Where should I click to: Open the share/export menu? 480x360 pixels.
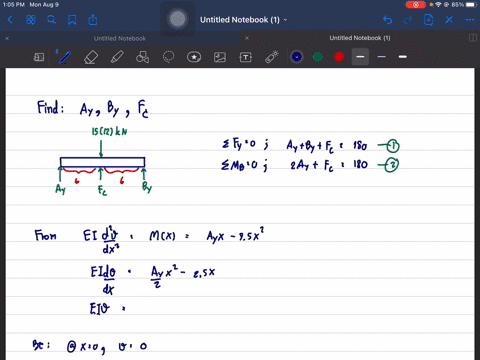[x=93, y=20]
